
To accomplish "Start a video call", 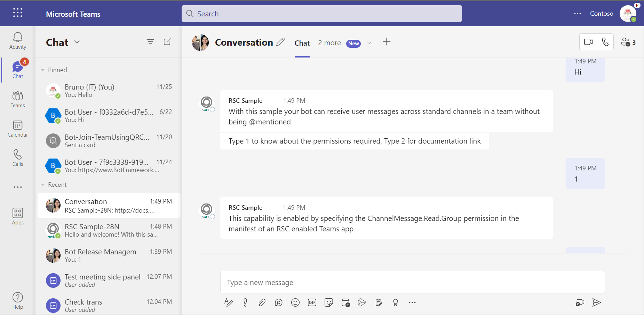I will click(588, 42).
